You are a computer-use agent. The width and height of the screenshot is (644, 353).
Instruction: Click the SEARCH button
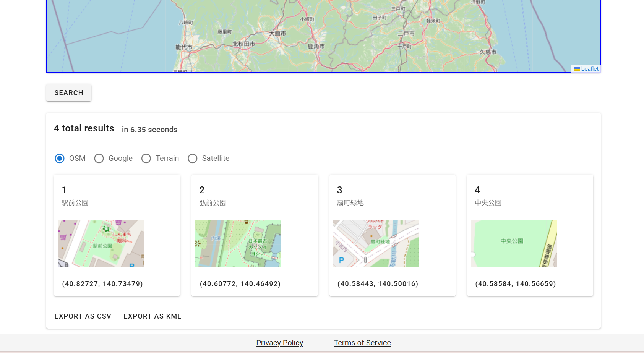click(69, 93)
